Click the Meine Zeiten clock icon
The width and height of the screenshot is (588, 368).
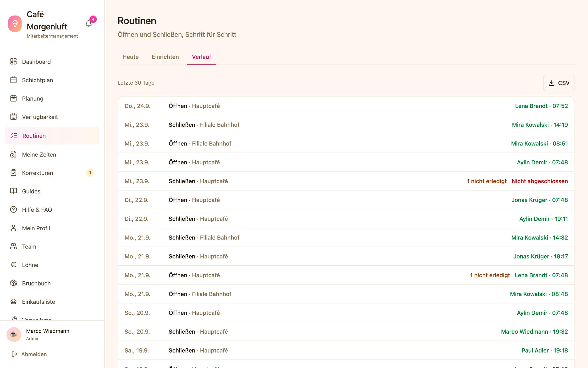(x=13, y=154)
